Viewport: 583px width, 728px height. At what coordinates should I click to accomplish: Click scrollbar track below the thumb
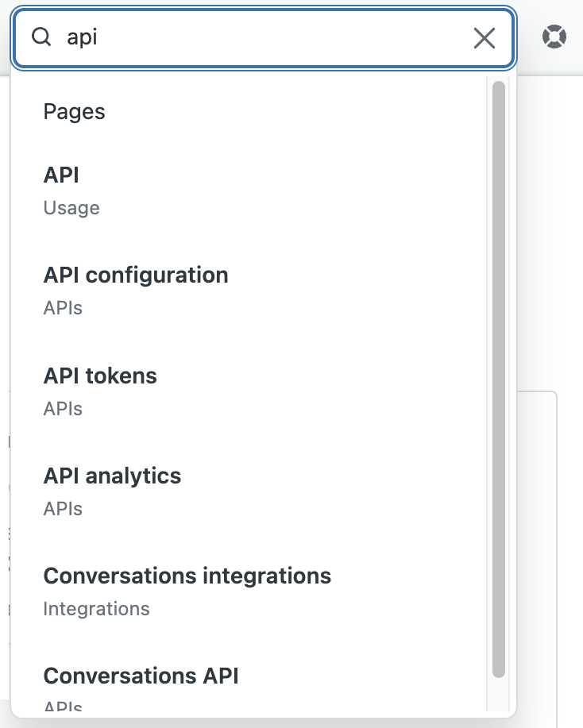(498, 695)
